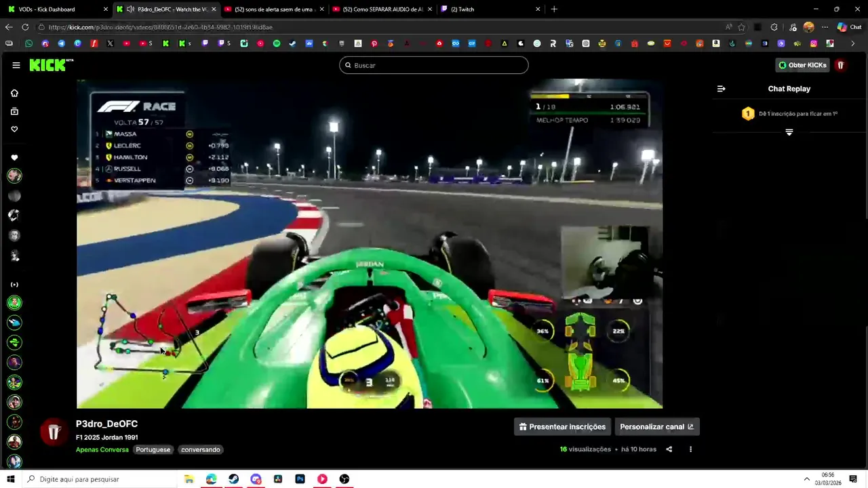Viewport: 868px width, 488px height.
Task: Open the Telegram bookmark
Action: pos(61,43)
